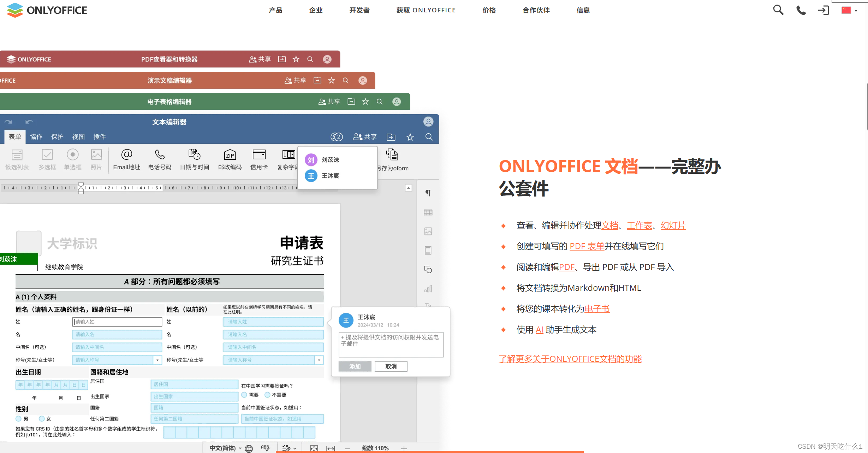Select the 不需要 visa option
The height and width of the screenshot is (453, 868).
pos(267,395)
